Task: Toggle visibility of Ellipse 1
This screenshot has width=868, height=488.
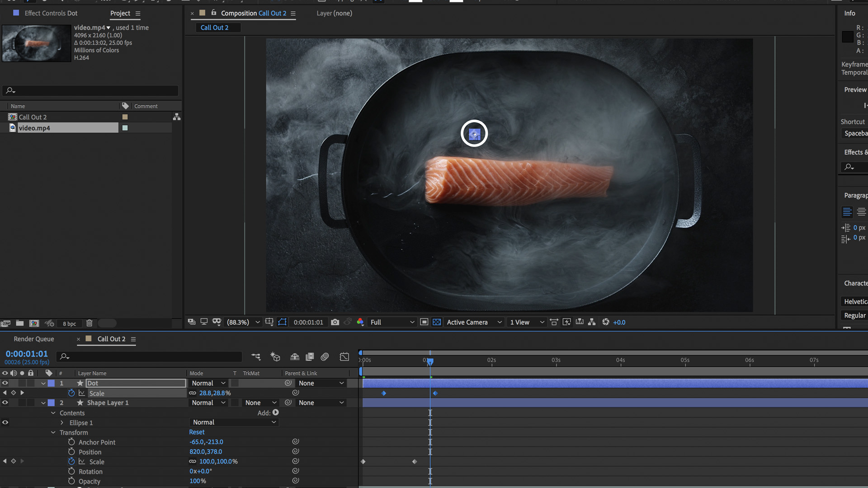Action: click(5, 422)
